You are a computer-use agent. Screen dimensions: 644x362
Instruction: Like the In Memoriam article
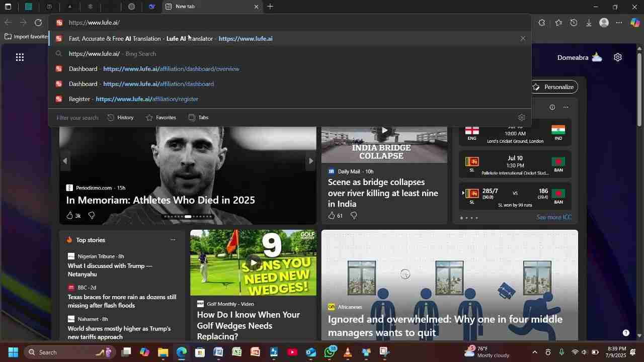[73, 216]
